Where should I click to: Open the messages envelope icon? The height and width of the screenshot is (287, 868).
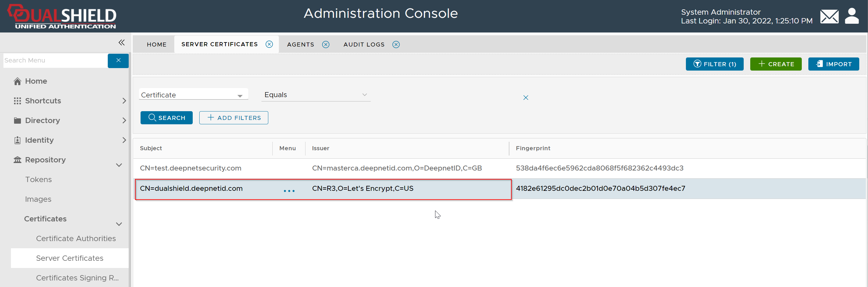click(829, 17)
